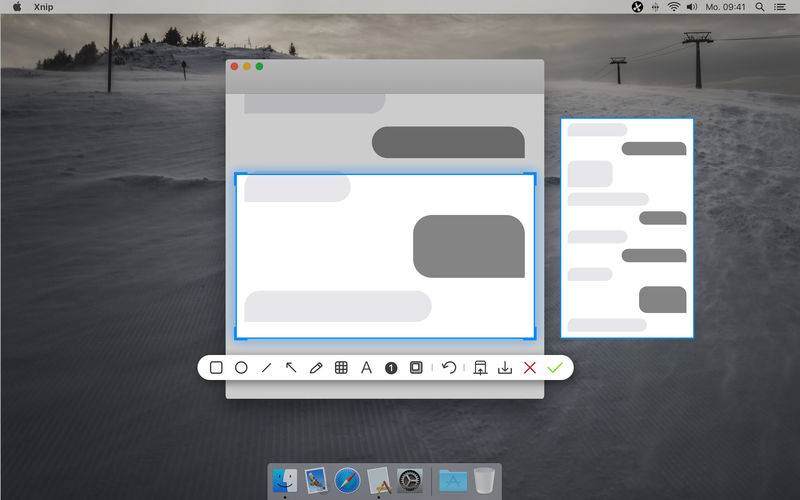Viewport: 800px width, 500px height.
Task: Click the large dark bubble in selection
Action: click(469, 246)
